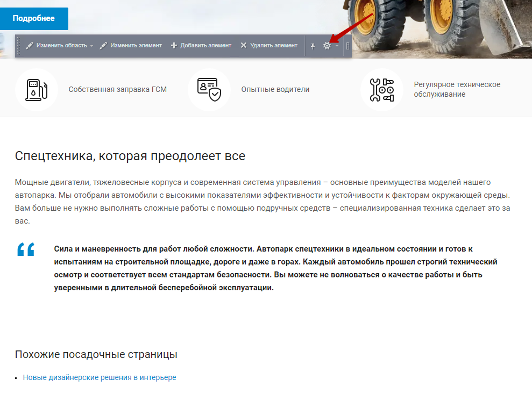The height and width of the screenshot is (394, 532).
Task: Open dropdown arrow next to Изменить область
Action: (91, 46)
